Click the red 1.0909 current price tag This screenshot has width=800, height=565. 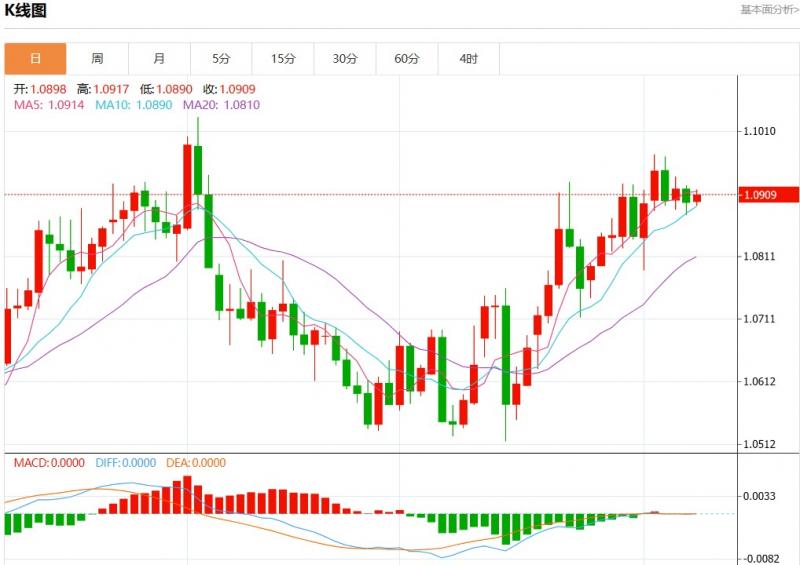[768, 194]
